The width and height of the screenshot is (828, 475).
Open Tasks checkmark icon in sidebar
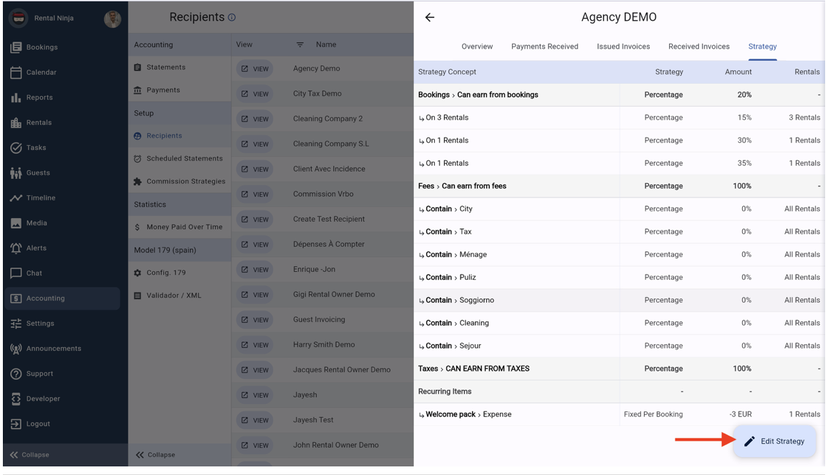pyautogui.click(x=16, y=148)
